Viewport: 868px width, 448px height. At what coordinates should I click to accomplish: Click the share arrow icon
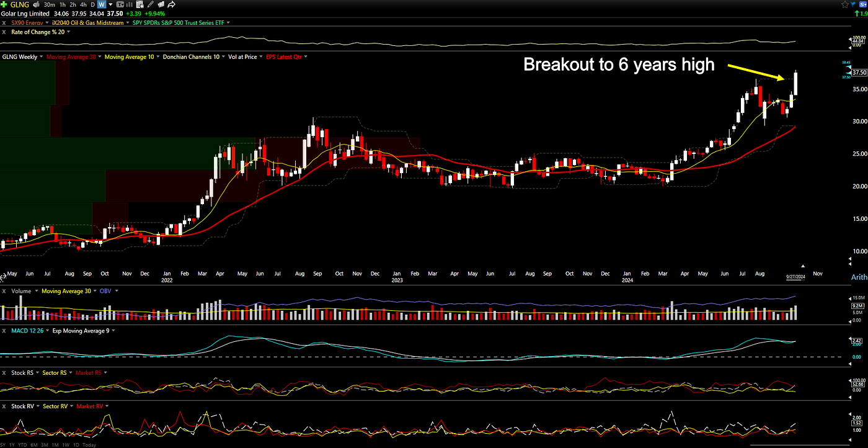pos(171,4)
